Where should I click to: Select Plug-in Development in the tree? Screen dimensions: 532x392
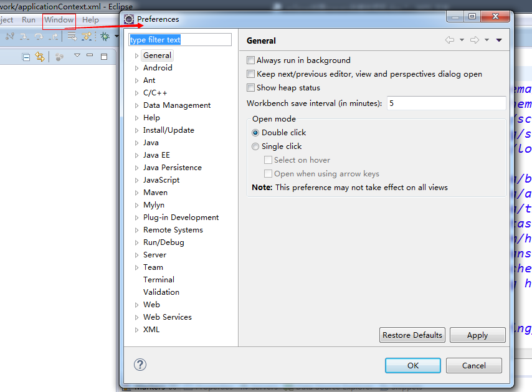pyautogui.click(x=181, y=218)
